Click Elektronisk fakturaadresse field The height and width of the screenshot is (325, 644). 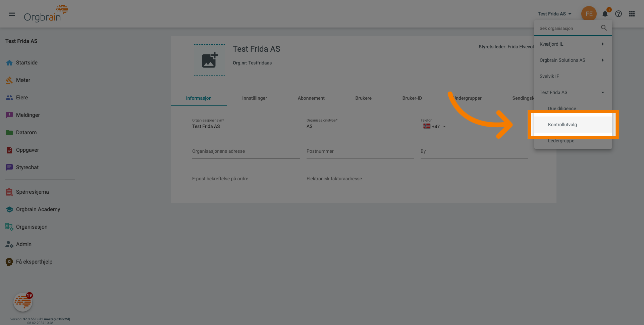point(360,179)
